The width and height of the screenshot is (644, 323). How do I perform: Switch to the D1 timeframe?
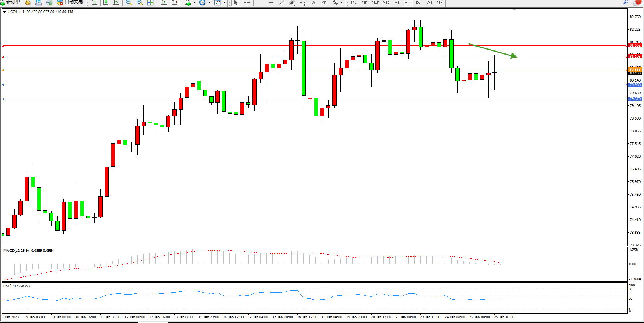pyautogui.click(x=418, y=3)
